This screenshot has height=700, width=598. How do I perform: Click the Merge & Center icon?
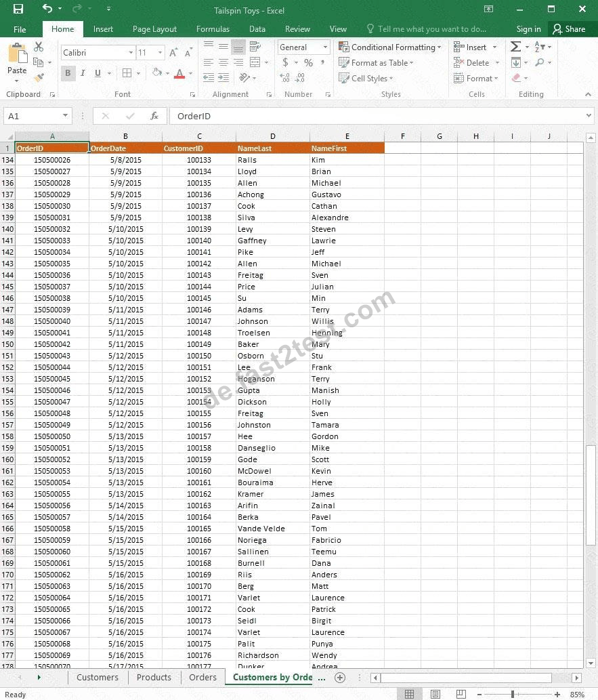point(255,62)
